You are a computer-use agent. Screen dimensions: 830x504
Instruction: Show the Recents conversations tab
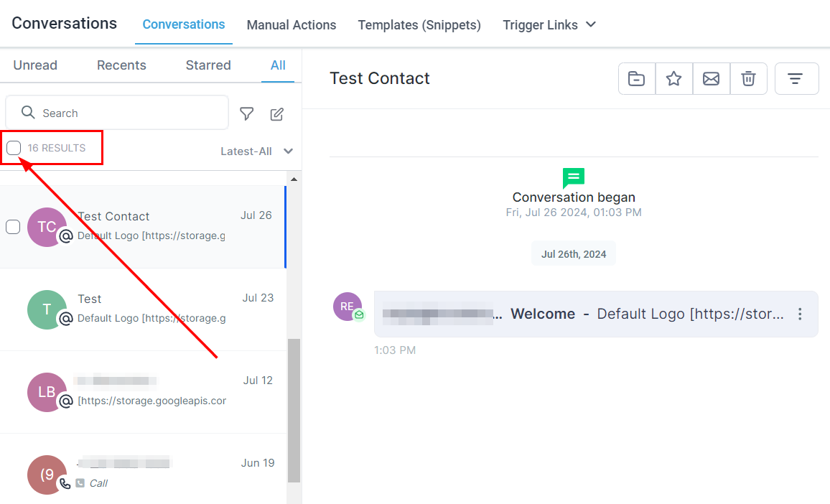click(x=121, y=65)
